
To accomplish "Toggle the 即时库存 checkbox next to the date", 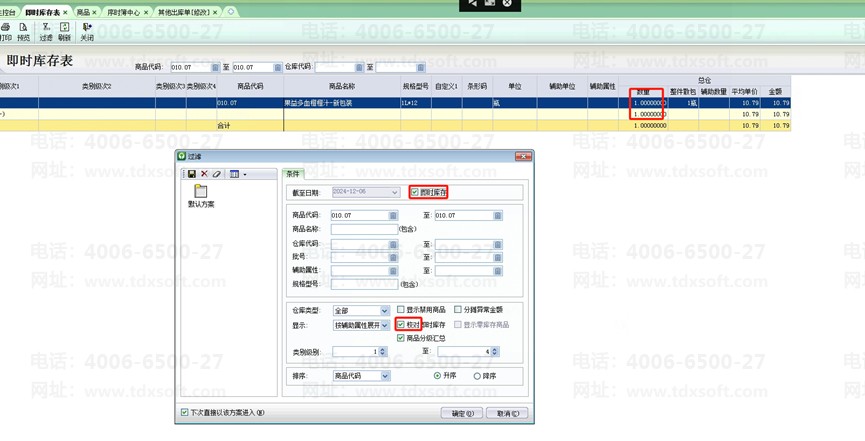I will (x=415, y=192).
